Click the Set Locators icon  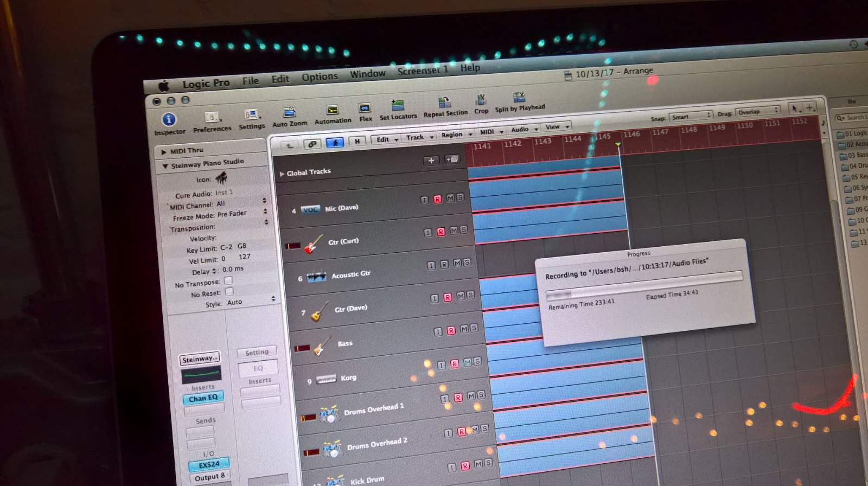point(398,105)
